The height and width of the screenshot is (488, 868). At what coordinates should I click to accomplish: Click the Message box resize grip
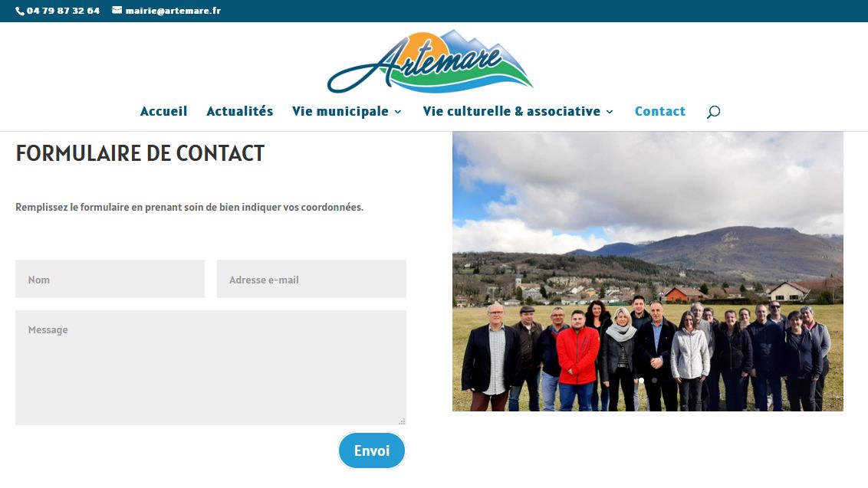402,421
